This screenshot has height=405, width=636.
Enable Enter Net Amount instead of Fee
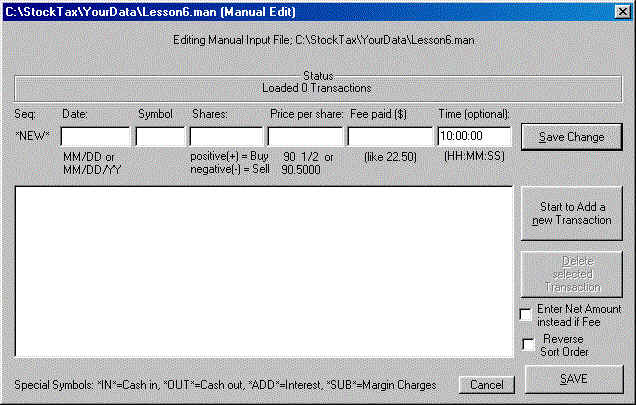[526, 316]
